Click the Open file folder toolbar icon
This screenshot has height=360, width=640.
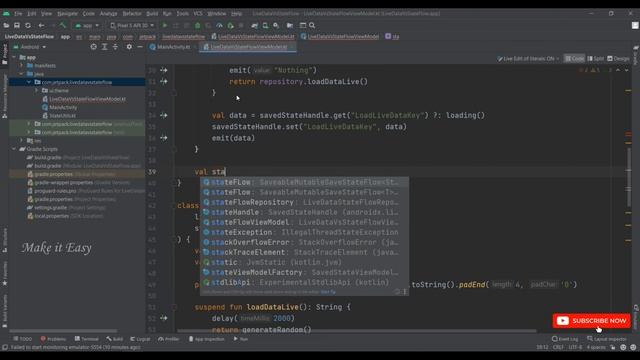coord(6,25)
